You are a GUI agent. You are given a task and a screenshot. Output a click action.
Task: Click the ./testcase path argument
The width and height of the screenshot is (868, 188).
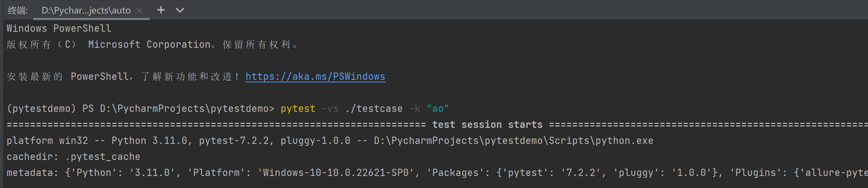(x=374, y=109)
